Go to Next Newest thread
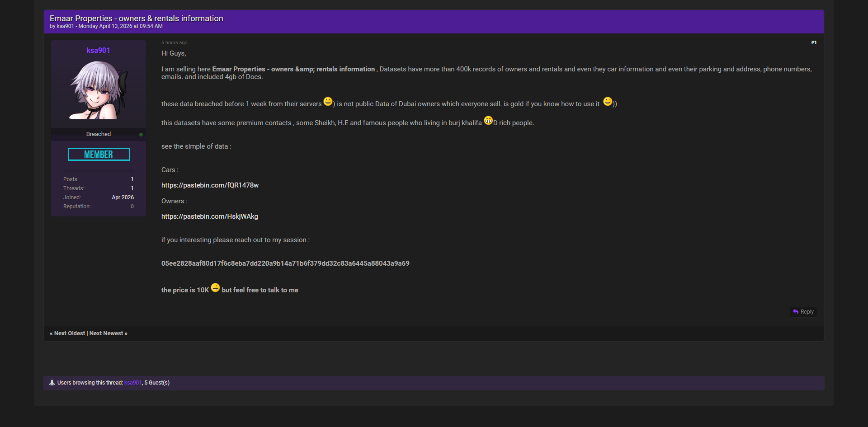 tap(108, 333)
